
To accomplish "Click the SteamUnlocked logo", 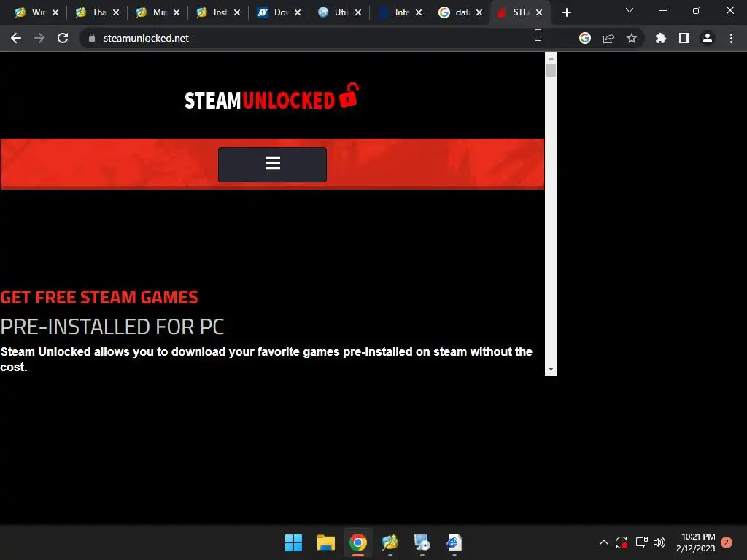I will [x=271, y=97].
